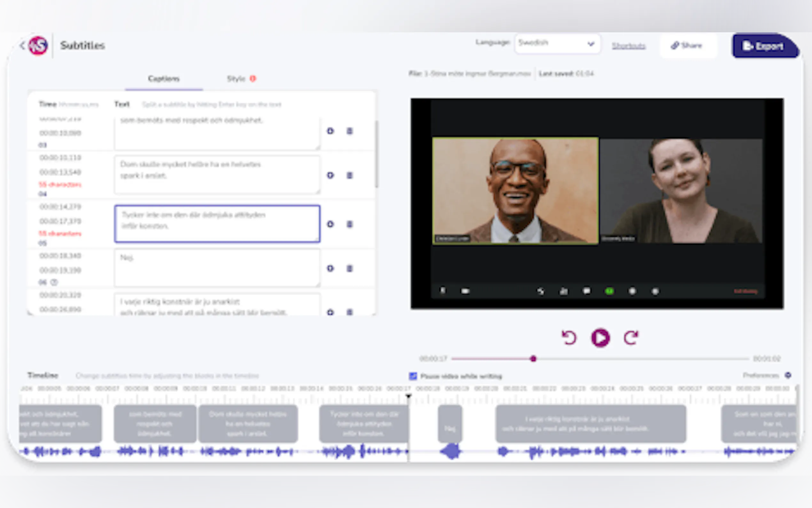Screen dimensions: 812x508
Task: Click the skip forward arrow icon
Action: click(x=631, y=338)
